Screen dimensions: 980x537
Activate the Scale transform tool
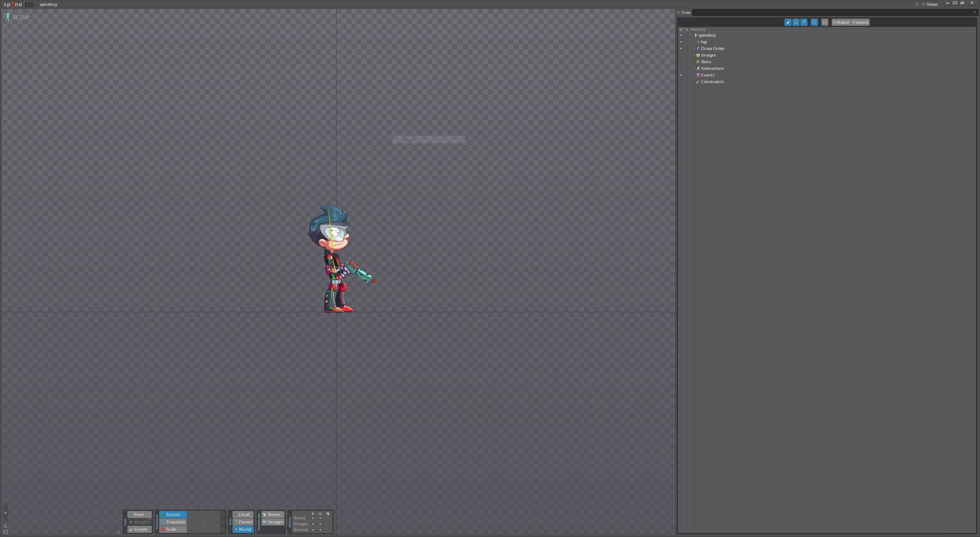[173, 529]
